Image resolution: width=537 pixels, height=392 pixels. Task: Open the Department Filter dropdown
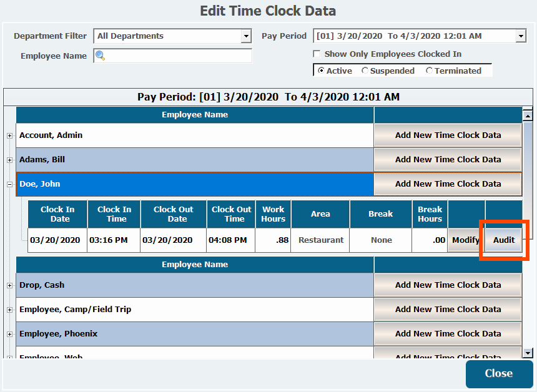(x=245, y=36)
